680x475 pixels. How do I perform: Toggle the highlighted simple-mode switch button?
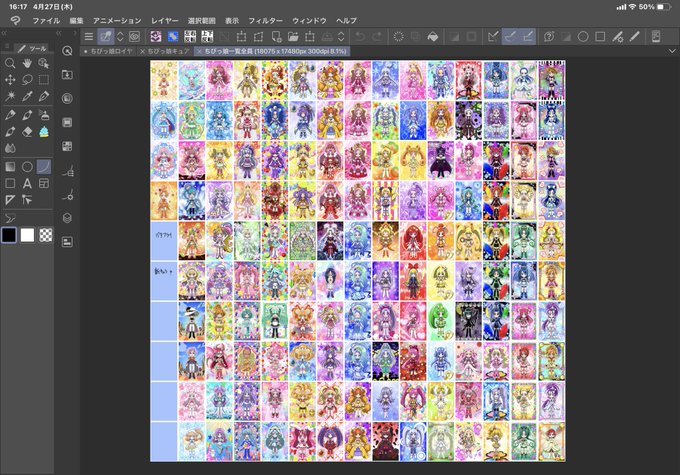coord(106,37)
